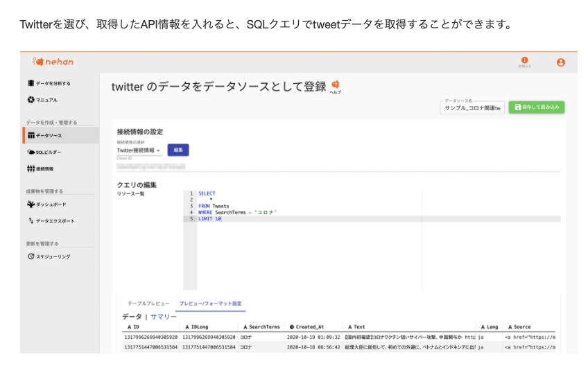Click the green 保存して読み込み button

click(x=536, y=107)
